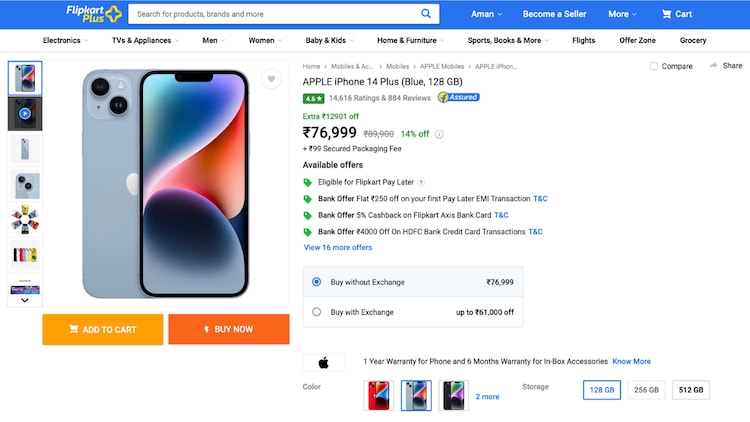Expand the More dropdown in header
The width and height of the screenshot is (750, 422).
[622, 14]
